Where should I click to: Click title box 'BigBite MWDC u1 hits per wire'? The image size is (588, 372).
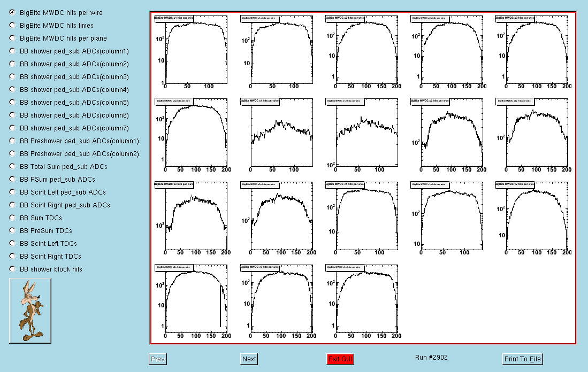[174, 18]
